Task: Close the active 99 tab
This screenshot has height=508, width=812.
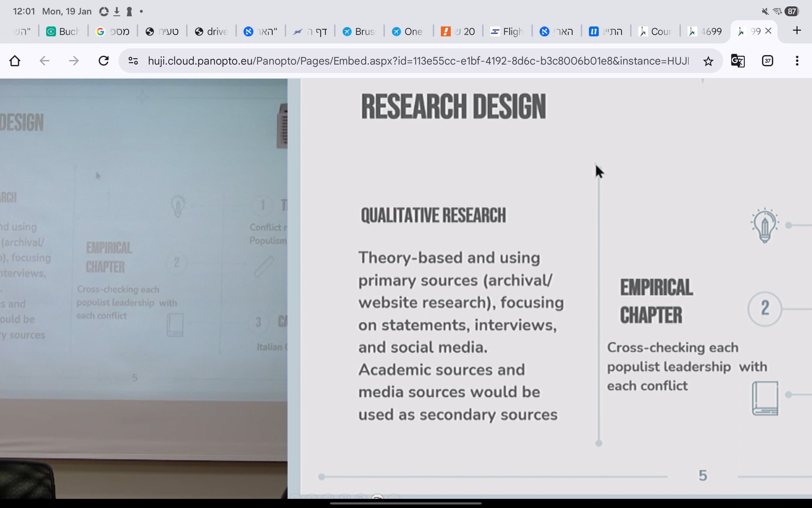Action: [769, 31]
